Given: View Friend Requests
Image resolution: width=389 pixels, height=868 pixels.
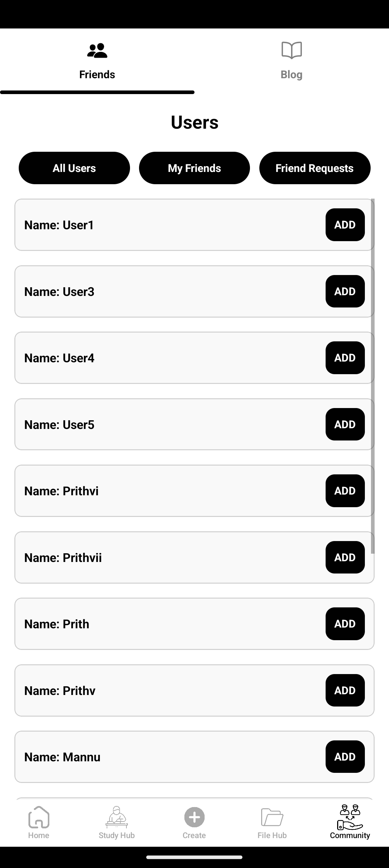Looking at the screenshot, I should pyautogui.click(x=315, y=168).
